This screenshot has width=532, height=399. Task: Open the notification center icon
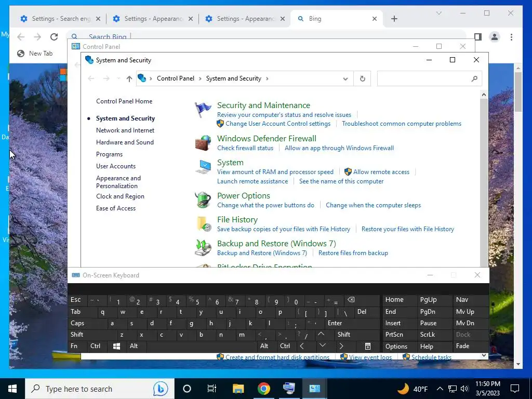coord(515,389)
